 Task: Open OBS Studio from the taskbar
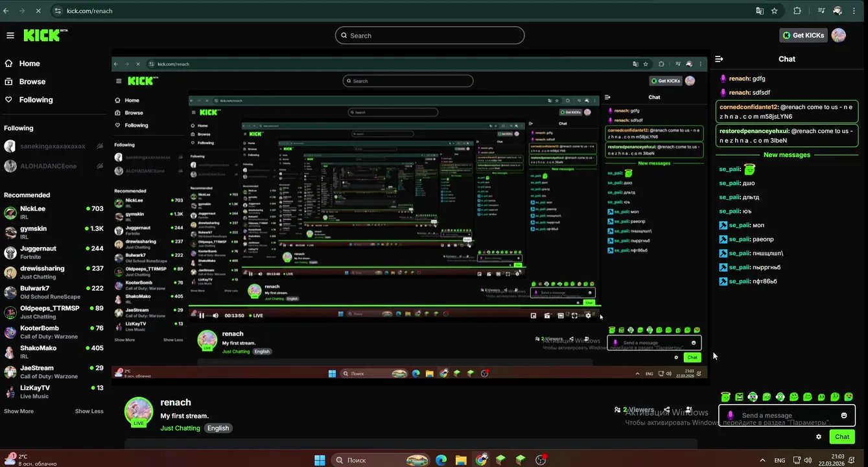pos(541,460)
